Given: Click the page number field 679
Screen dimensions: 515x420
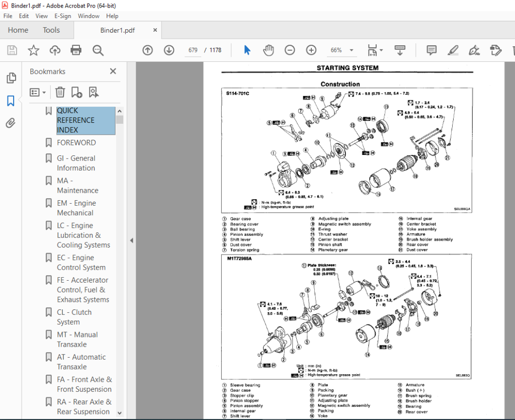Looking at the screenshot, I should 193,50.
